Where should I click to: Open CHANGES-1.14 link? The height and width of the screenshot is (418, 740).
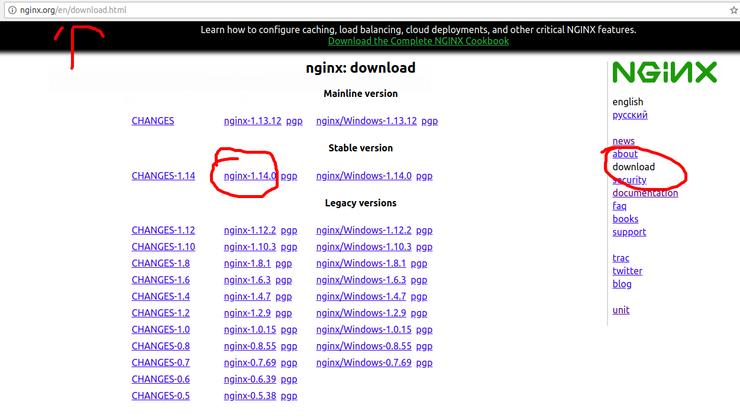click(163, 176)
